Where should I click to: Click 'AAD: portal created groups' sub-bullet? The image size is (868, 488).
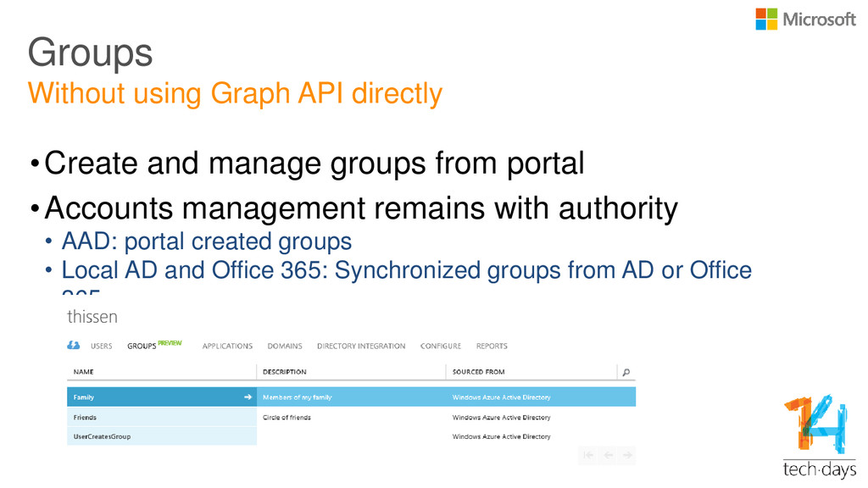207,241
